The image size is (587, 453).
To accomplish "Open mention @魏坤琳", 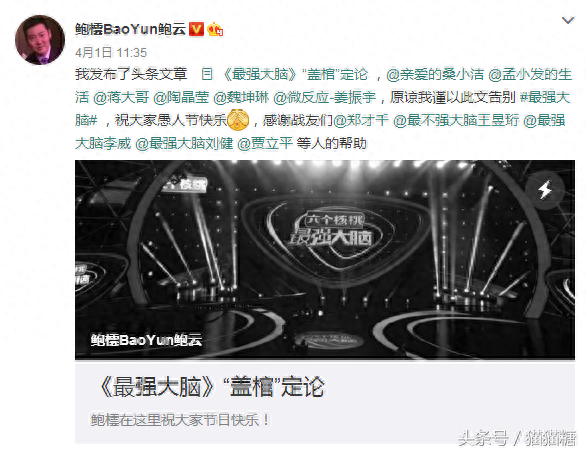I will [x=241, y=97].
